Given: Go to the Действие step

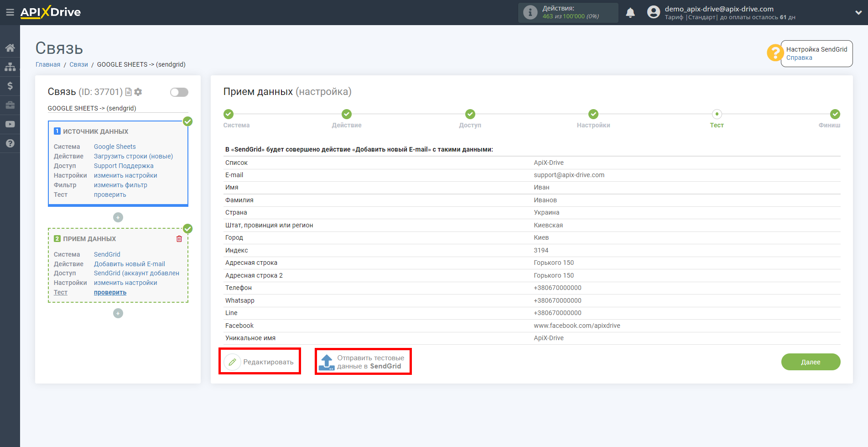Looking at the screenshot, I should click(x=347, y=114).
